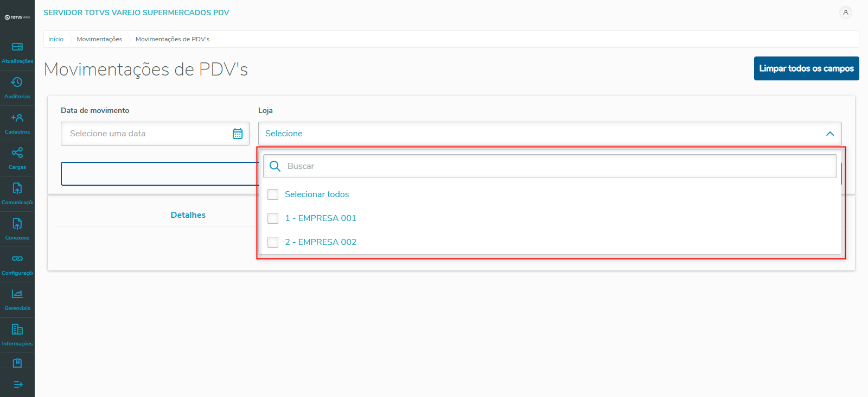Image resolution: width=868 pixels, height=397 pixels.
Task: Open the Auditorias history icon
Action: coord(17,83)
